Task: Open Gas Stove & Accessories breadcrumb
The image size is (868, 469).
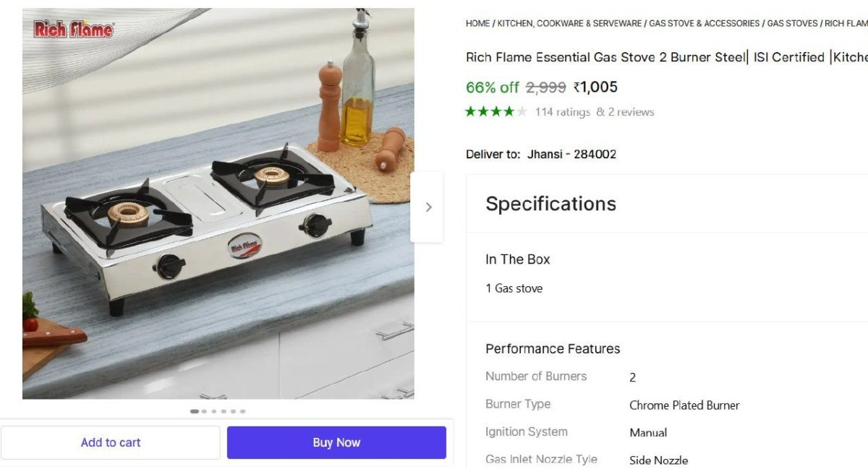Action: click(704, 23)
